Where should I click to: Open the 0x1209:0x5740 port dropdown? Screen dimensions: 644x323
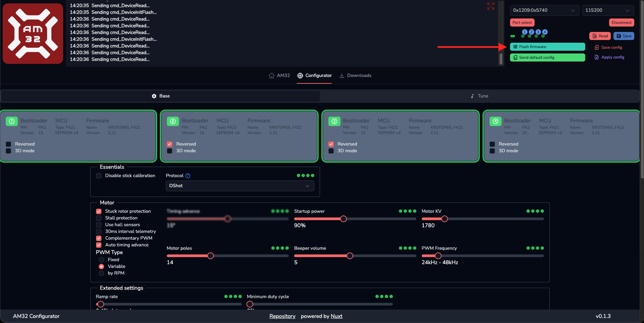click(x=544, y=10)
